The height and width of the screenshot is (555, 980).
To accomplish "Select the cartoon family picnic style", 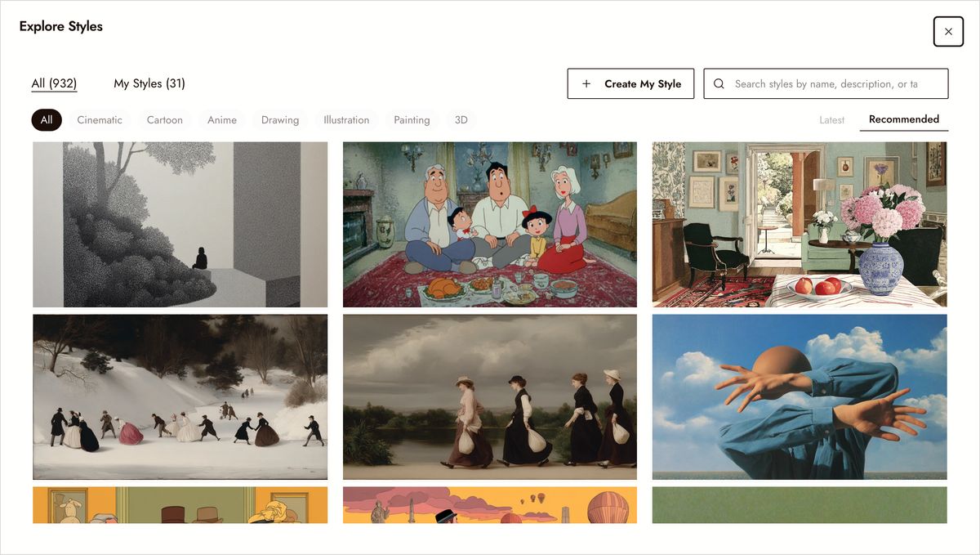I will [490, 225].
